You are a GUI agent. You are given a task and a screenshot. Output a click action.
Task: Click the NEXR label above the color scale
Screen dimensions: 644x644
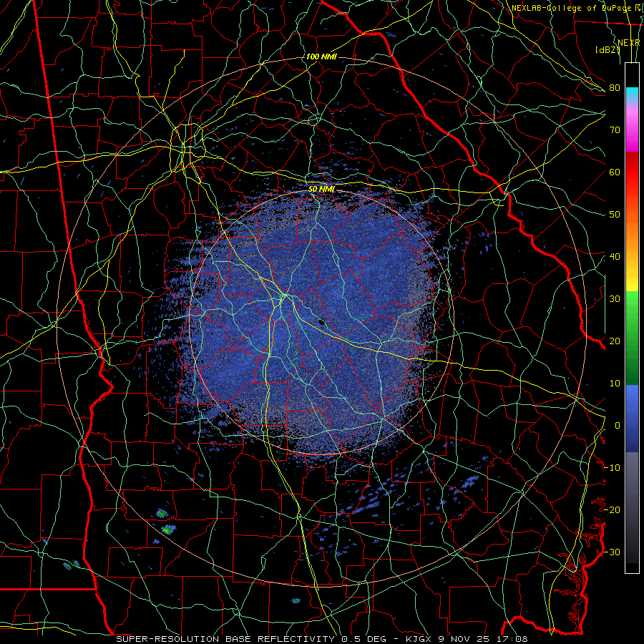coord(628,43)
